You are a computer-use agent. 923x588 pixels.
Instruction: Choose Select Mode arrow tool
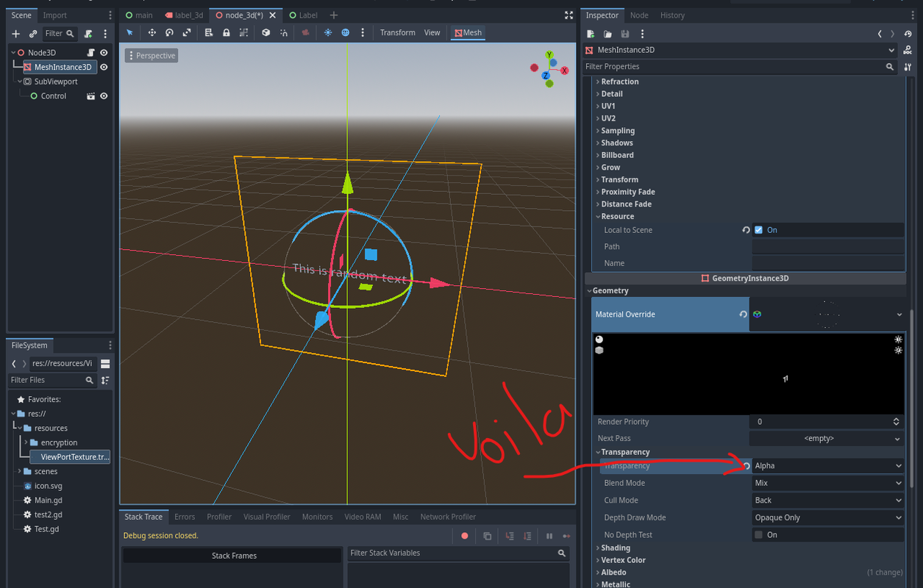tap(129, 32)
